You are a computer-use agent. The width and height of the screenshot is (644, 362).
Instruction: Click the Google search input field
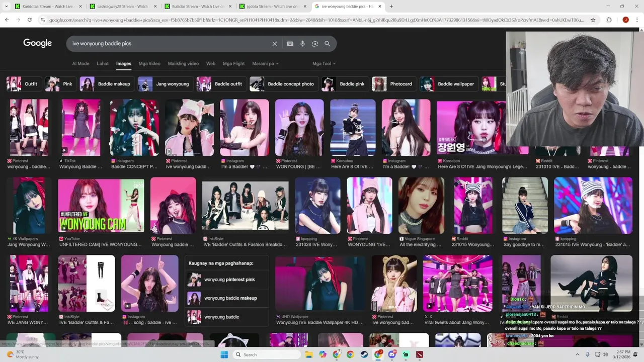coord(169,44)
